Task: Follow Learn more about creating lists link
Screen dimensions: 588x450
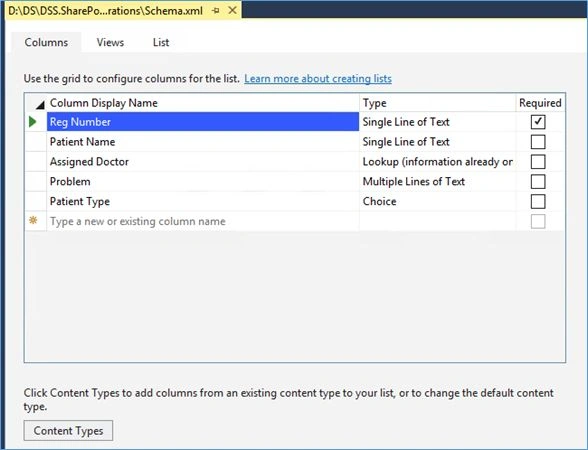Action: [318, 79]
